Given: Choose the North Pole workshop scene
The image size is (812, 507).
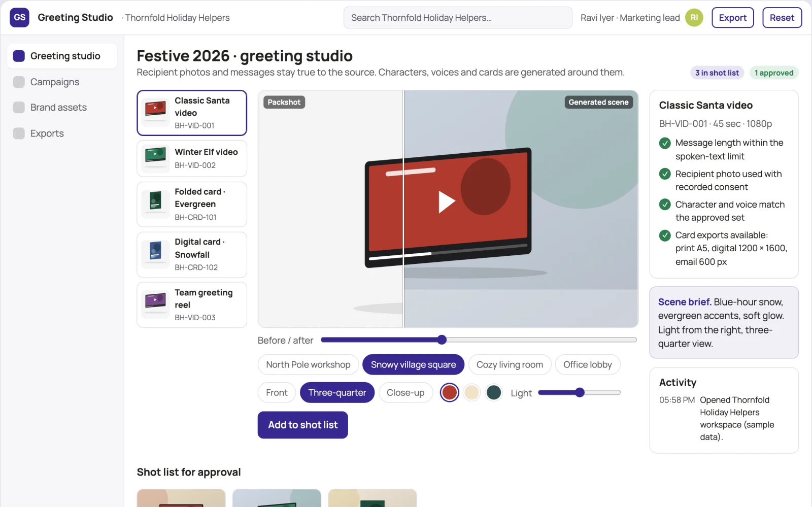Looking at the screenshot, I should pos(308,365).
